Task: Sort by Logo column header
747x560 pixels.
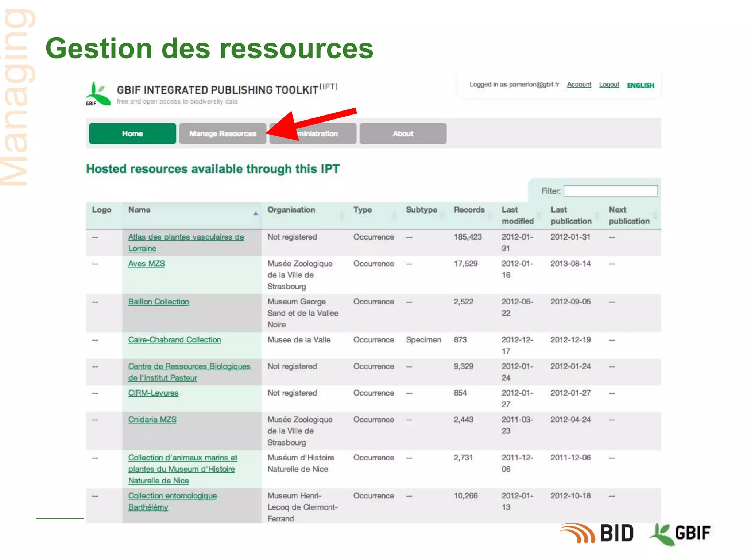Action: (x=101, y=210)
